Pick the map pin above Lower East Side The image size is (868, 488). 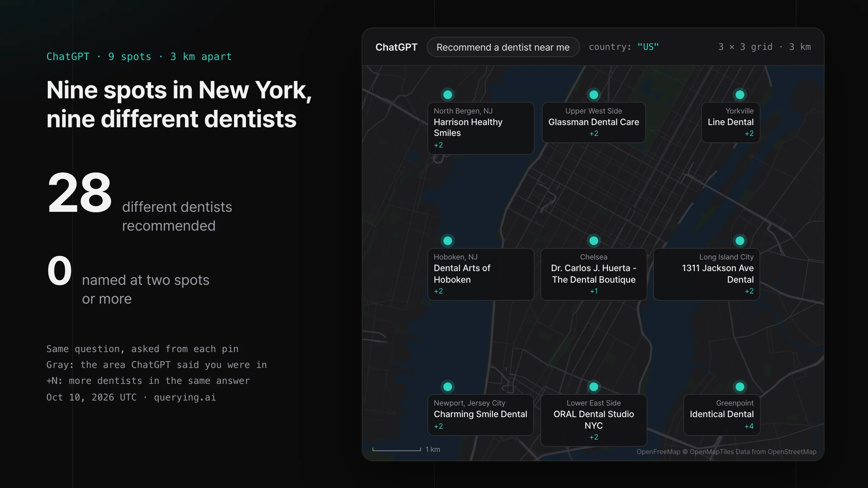[x=594, y=387]
